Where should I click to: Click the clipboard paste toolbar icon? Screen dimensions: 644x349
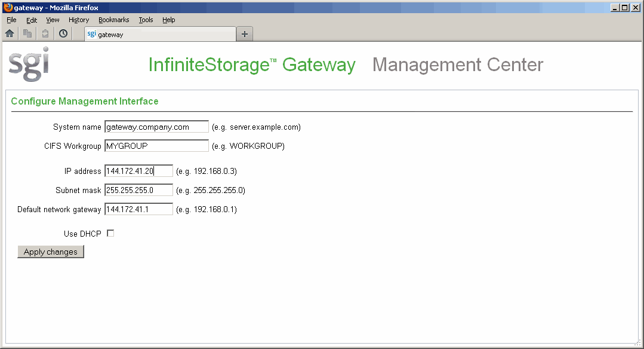45,33
